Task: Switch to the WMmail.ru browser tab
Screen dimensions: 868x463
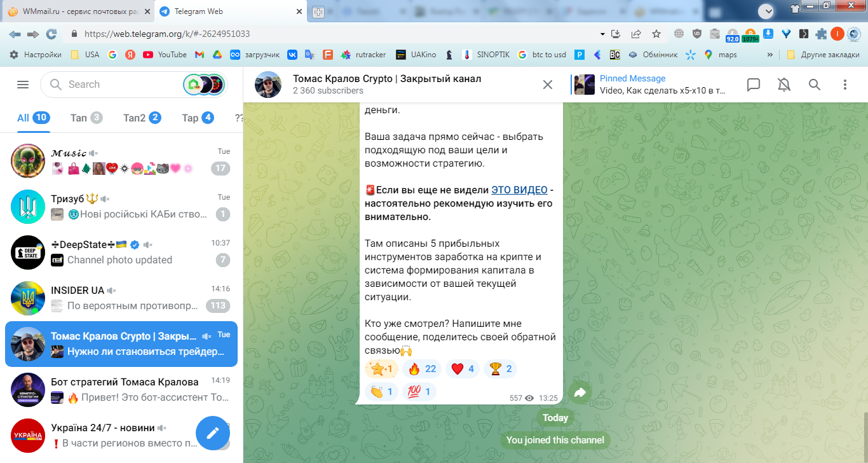Action: (x=78, y=11)
